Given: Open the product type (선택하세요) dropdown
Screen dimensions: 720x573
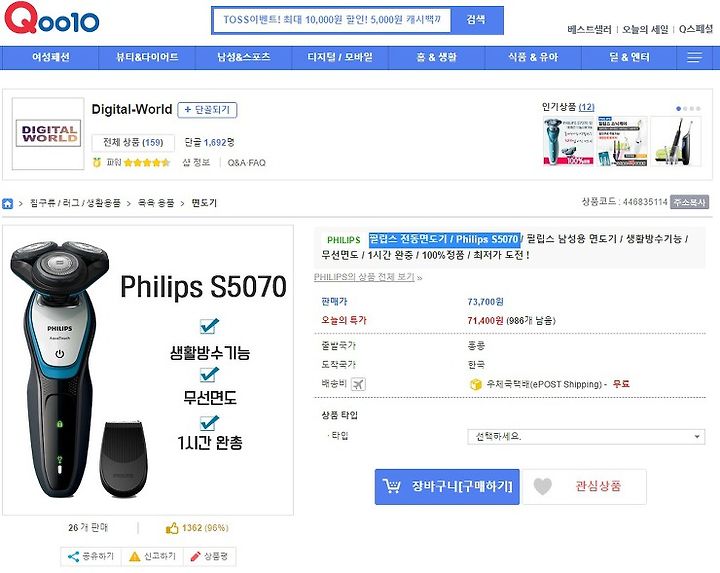Looking at the screenshot, I should (x=586, y=436).
